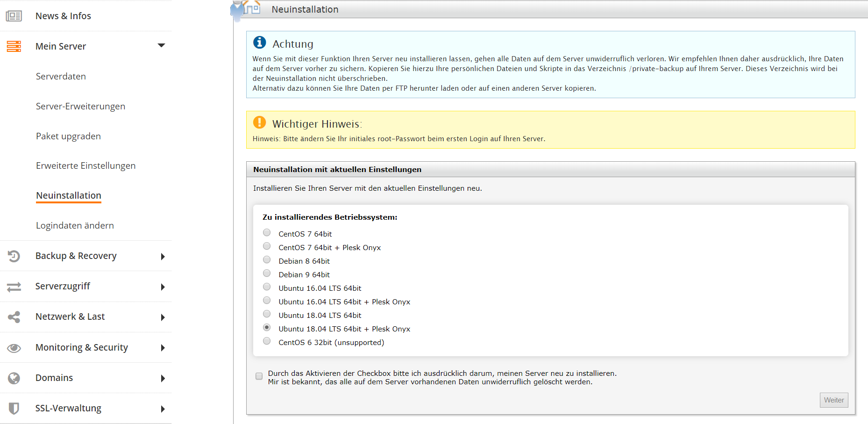Collapse the Mein Server menu arrow

162,45
